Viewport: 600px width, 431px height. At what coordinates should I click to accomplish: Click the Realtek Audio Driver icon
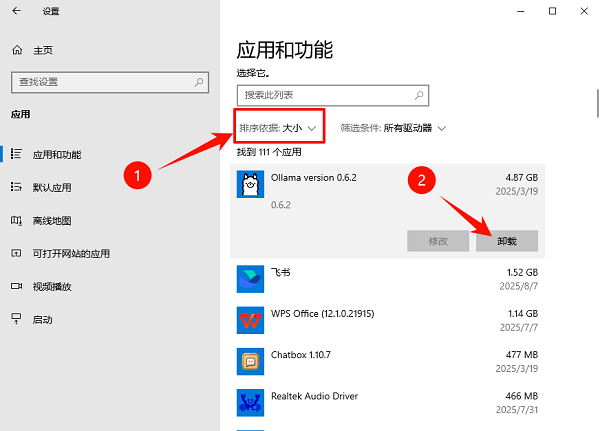[249, 403]
